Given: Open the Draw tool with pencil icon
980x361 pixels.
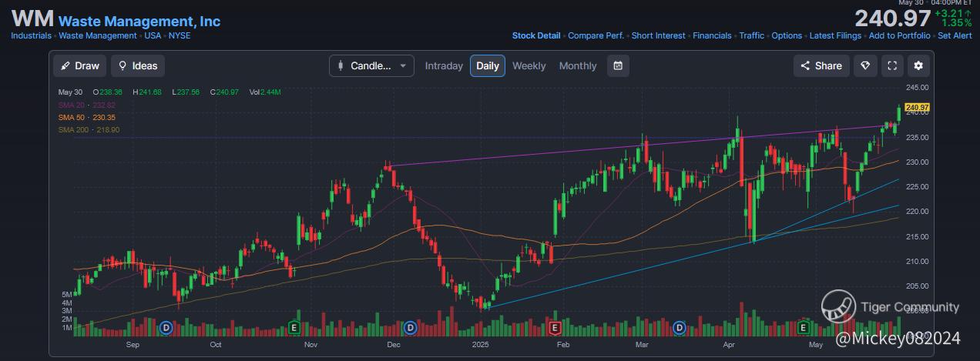Looking at the screenshot, I should click(x=79, y=65).
